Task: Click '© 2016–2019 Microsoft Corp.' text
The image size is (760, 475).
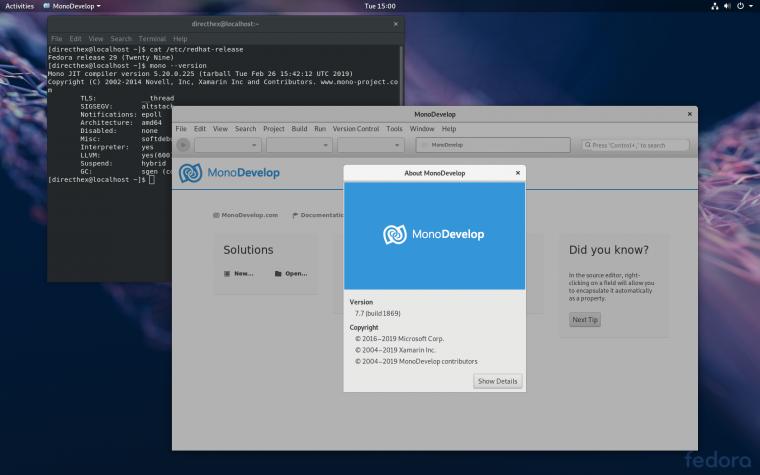Action: point(399,338)
